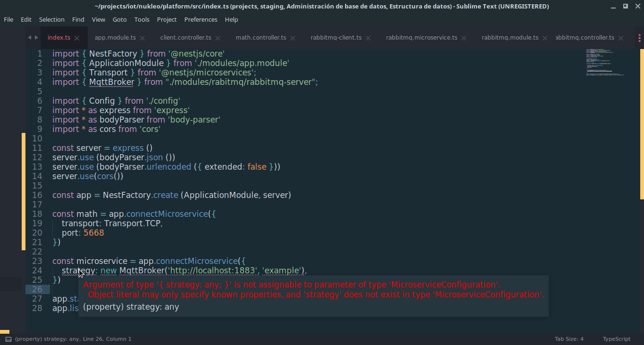Click the '@nestjs/core' string on line 1
Image resolution: width=644 pixels, height=345 pixels.
(x=196, y=54)
